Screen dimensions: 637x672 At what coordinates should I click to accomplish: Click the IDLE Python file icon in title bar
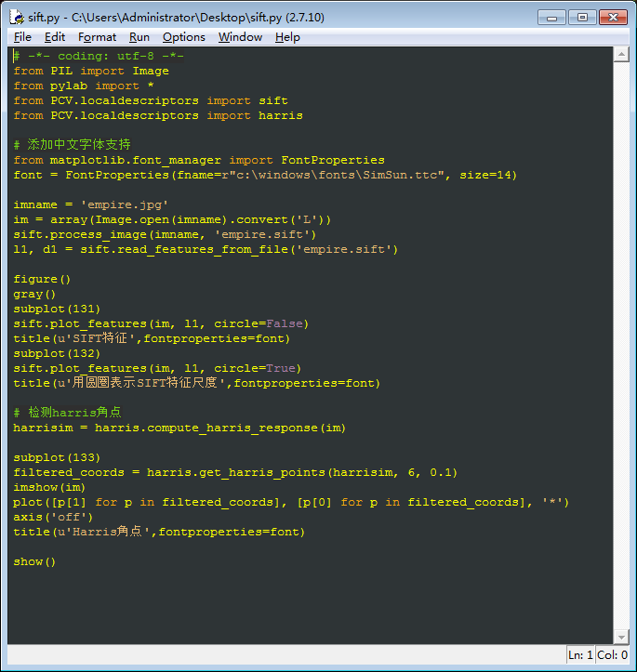(x=17, y=17)
